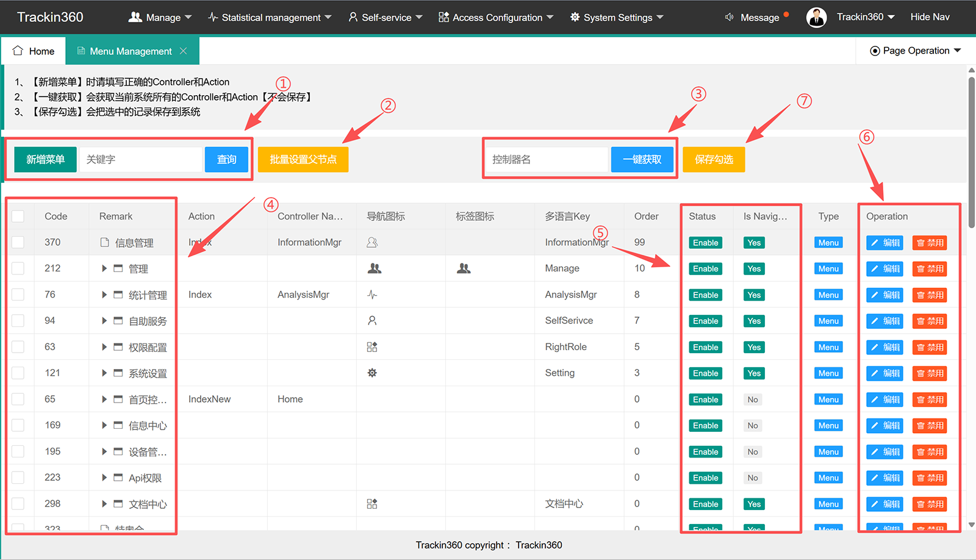This screenshot has width=976, height=560.
Task: Click the tag icon in the 管理 row
Action: tap(464, 268)
